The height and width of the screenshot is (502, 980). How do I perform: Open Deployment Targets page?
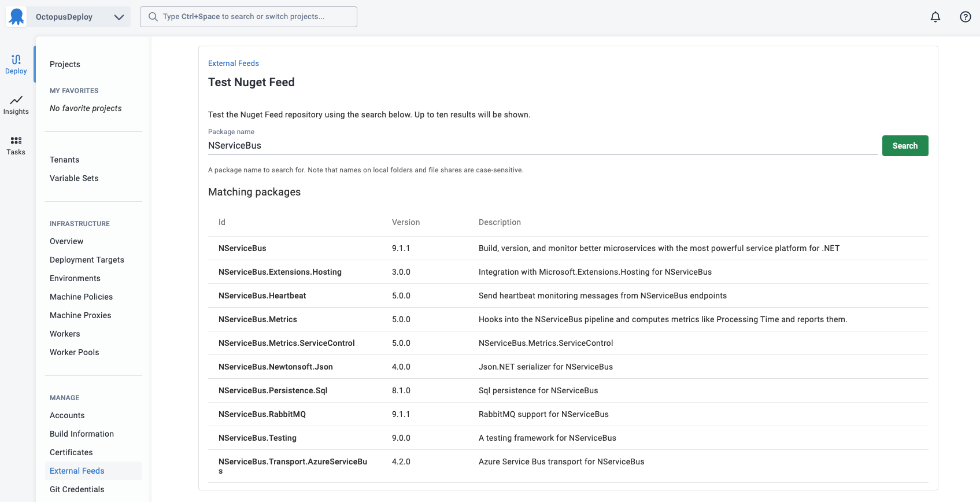pyautogui.click(x=87, y=260)
